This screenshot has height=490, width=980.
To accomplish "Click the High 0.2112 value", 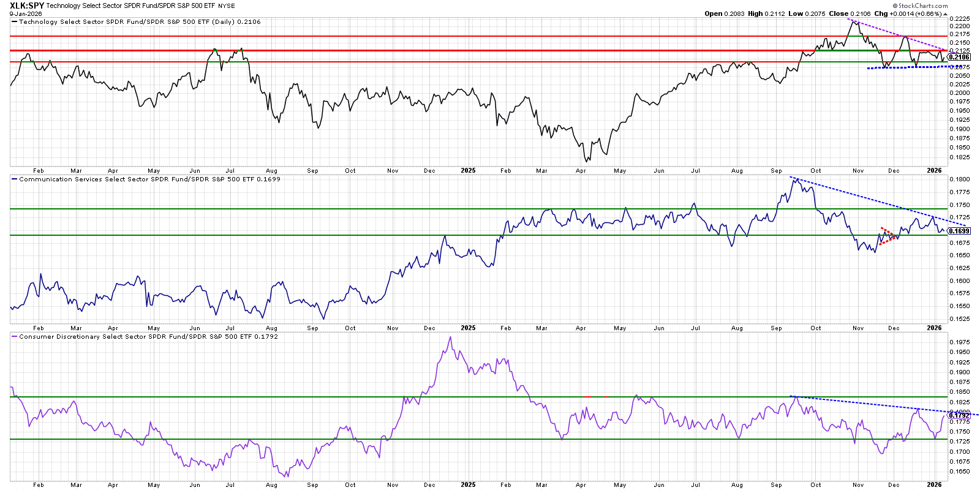I will pos(766,13).
